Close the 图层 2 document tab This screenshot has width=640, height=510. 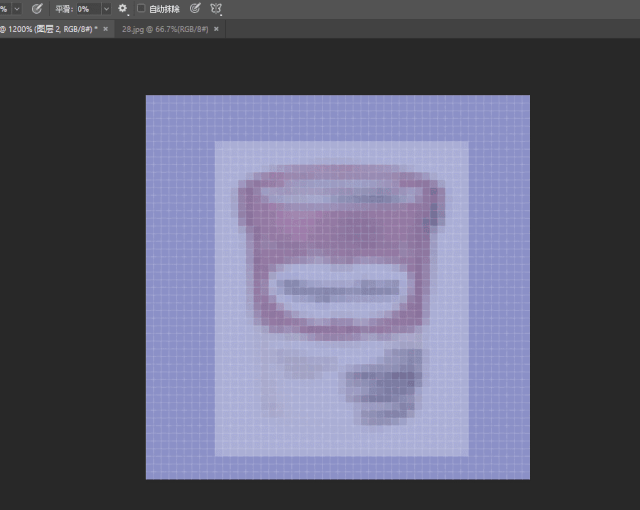click(x=106, y=29)
